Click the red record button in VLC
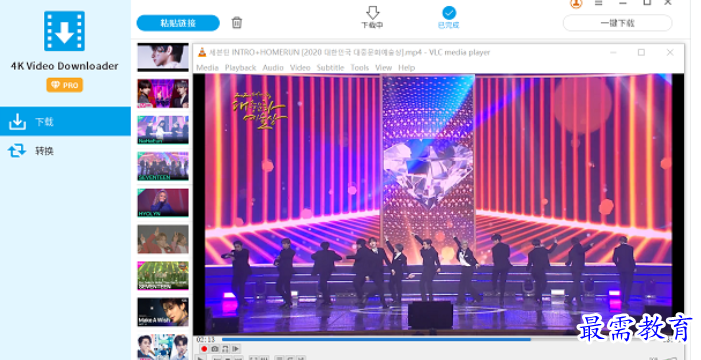This screenshot has height=360, width=701. click(x=204, y=349)
